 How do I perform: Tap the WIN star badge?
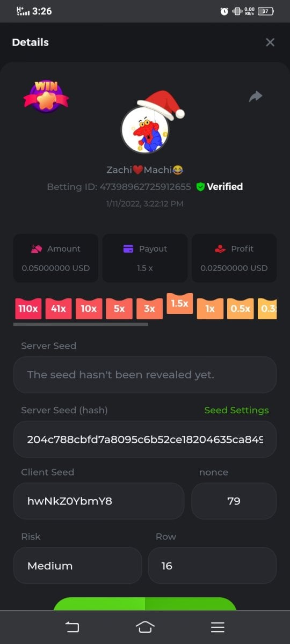pos(46,96)
